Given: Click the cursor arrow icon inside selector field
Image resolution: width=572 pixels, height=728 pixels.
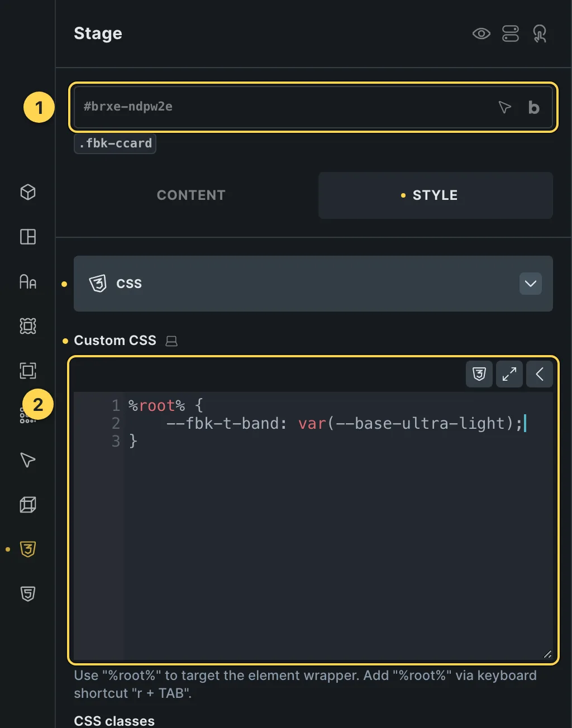Looking at the screenshot, I should pos(505,107).
